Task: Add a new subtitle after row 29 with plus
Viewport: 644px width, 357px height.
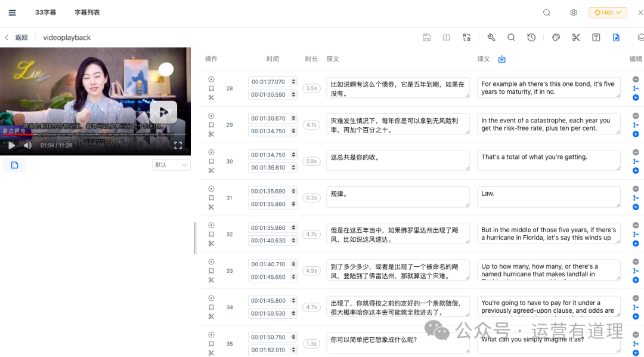Action: [637, 134]
